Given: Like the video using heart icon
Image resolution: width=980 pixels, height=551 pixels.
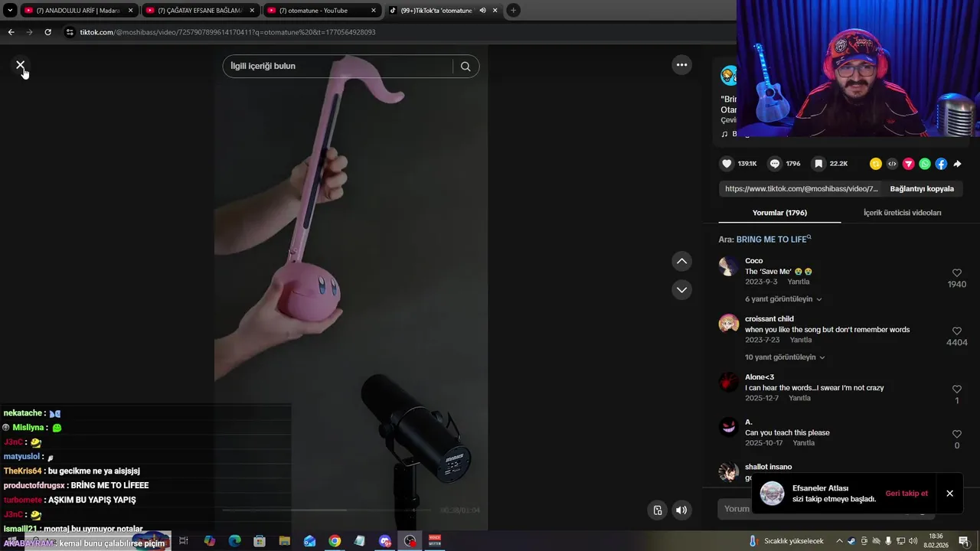Looking at the screenshot, I should [727, 164].
